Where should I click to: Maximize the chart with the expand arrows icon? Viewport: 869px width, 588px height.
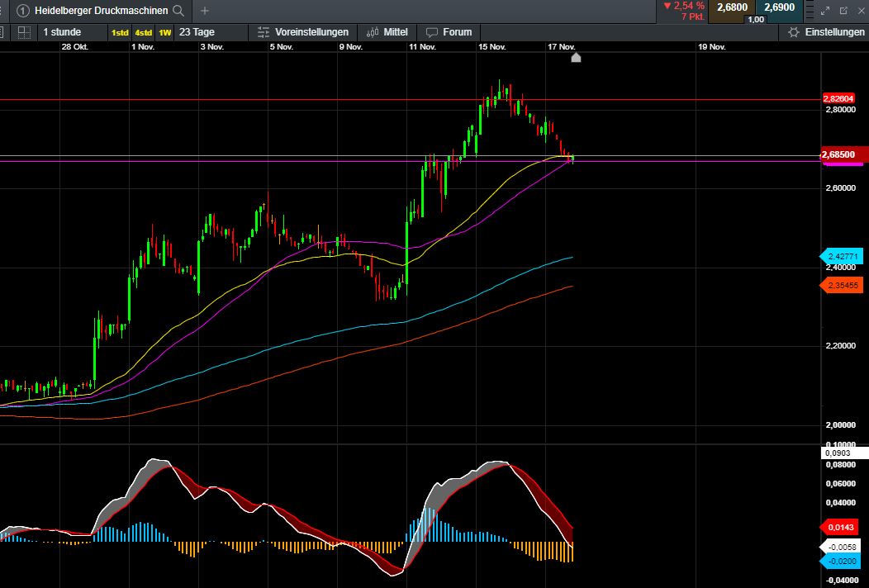click(x=824, y=11)
